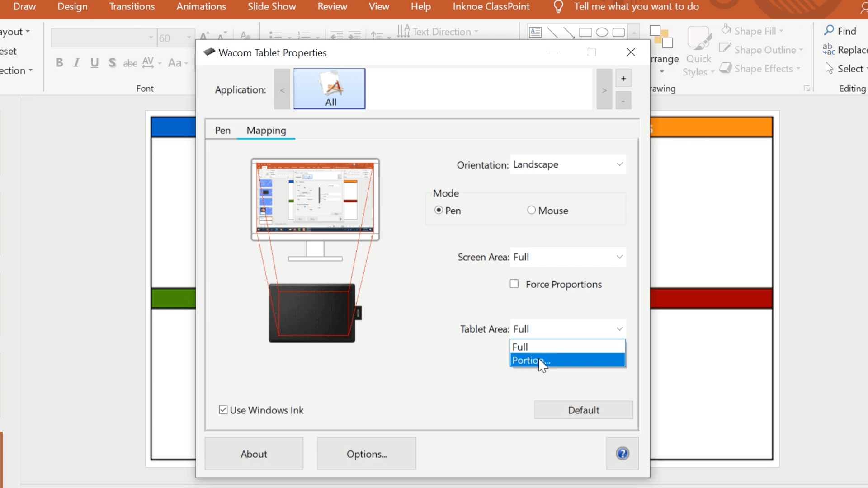Screen dimensions: 868x488
Task: Open the font size dropdown
Action: point(189,38)
